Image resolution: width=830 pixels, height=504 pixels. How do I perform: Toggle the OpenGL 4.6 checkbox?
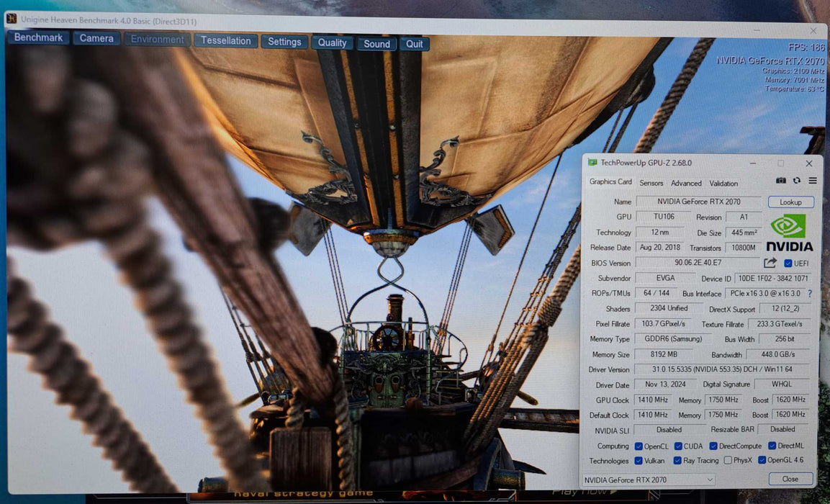[x=762, y=459]
